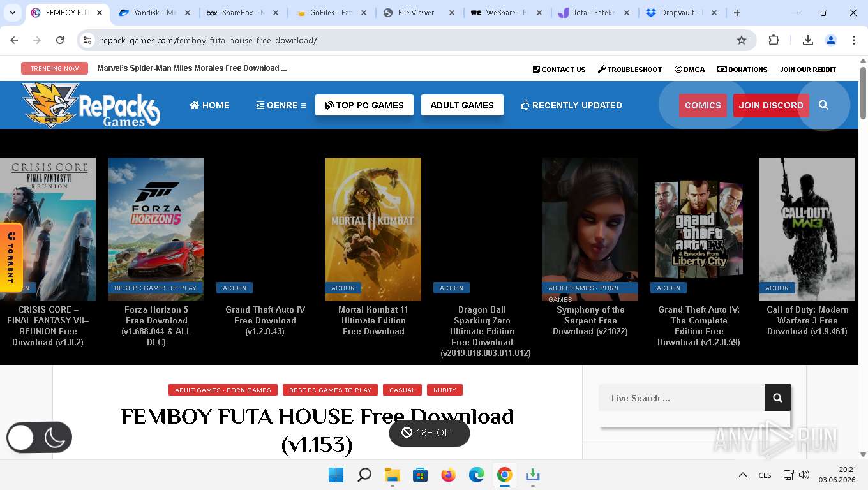Click the address bar URL
The height and width of the screenshot is (490, 868).
(x=209, y=40)
